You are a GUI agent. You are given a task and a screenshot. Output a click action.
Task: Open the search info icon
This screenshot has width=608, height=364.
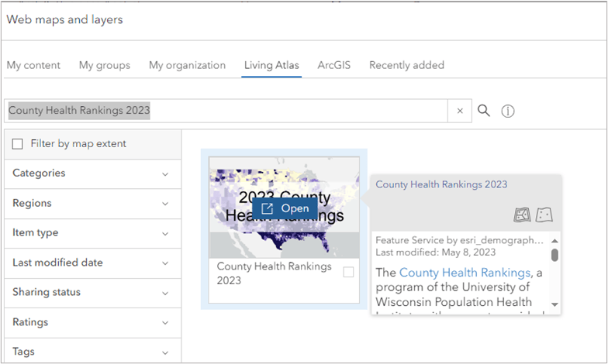coord(507,112)
